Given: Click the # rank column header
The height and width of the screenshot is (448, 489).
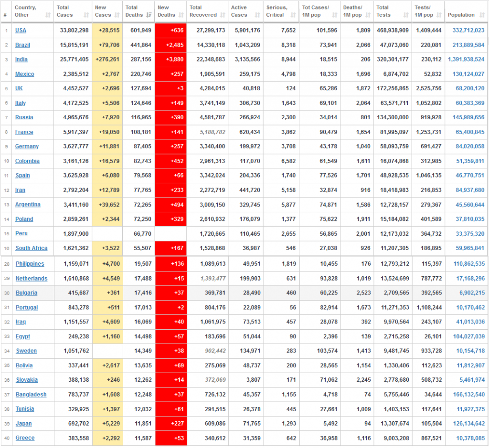Looking at the screenshot, I should [5, 15].
